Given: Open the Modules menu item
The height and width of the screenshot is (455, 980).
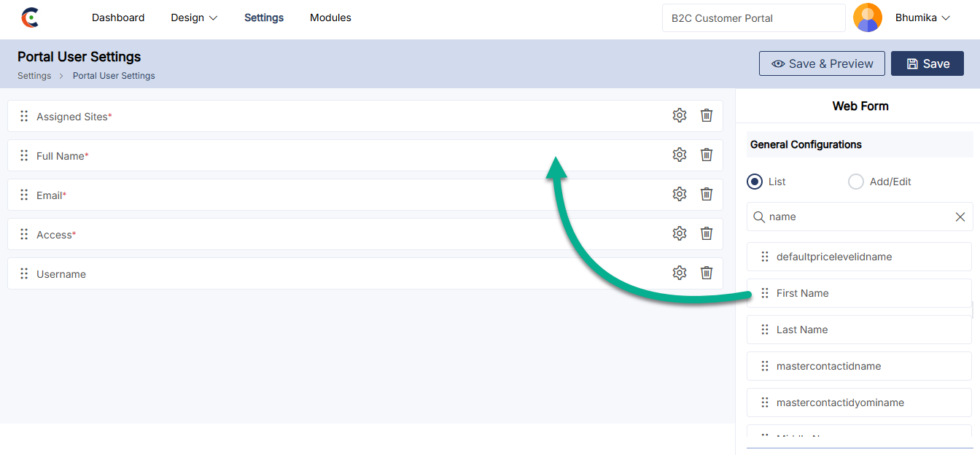Looking at the screenshot, I should pyautogui.click(x=330, y=17).
